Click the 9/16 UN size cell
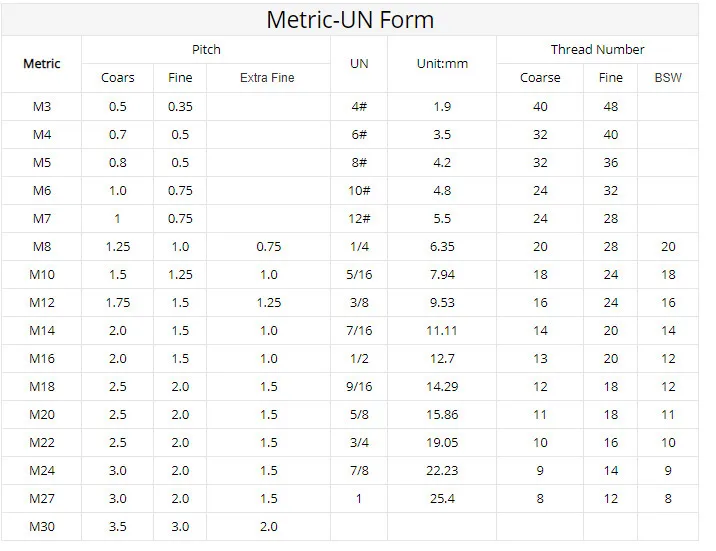This screenshot has width=716, height=551. [359, 387]
